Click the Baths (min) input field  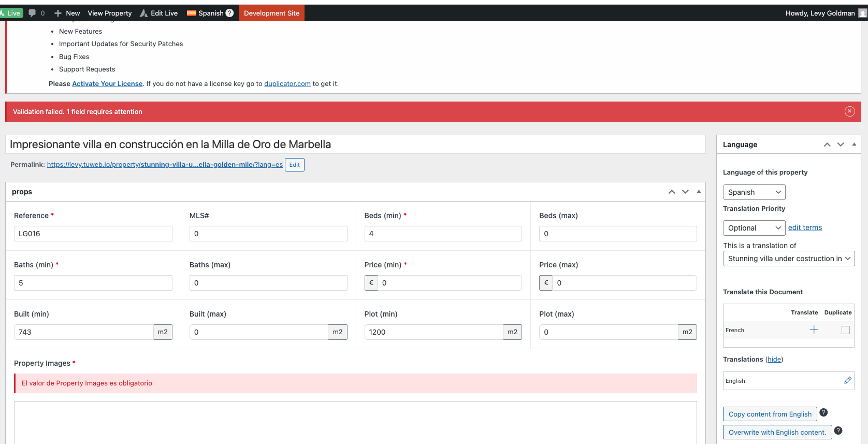click(x=93, y=283)
